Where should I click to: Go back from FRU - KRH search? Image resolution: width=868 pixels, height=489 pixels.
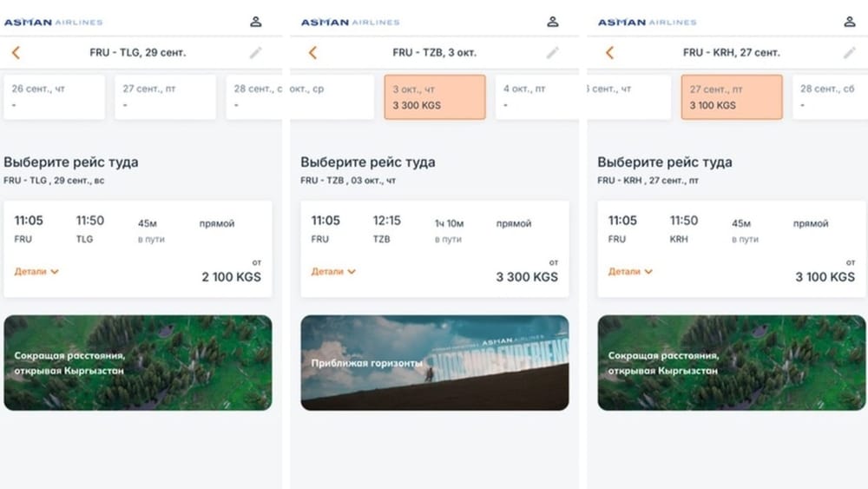point(609,53)
